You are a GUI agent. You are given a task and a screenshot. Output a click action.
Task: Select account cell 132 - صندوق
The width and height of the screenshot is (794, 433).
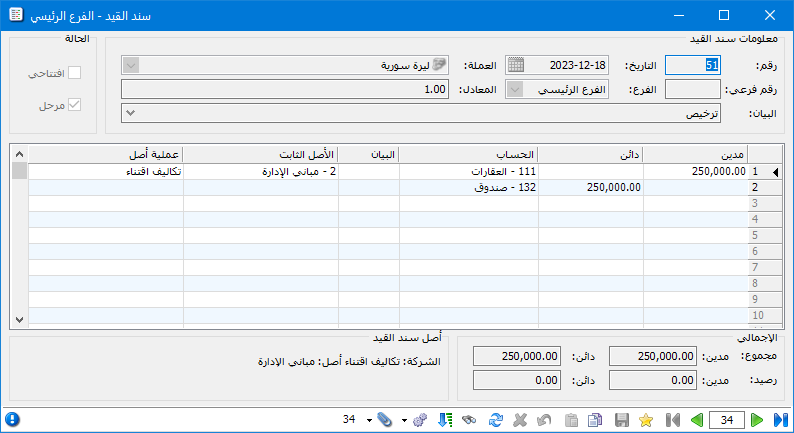tap(468, 187)
